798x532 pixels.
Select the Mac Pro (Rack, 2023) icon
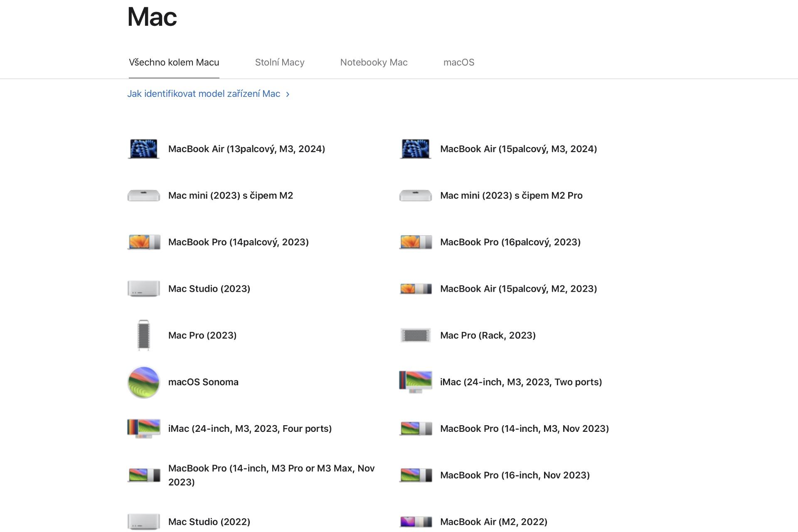tap(415, 335)
